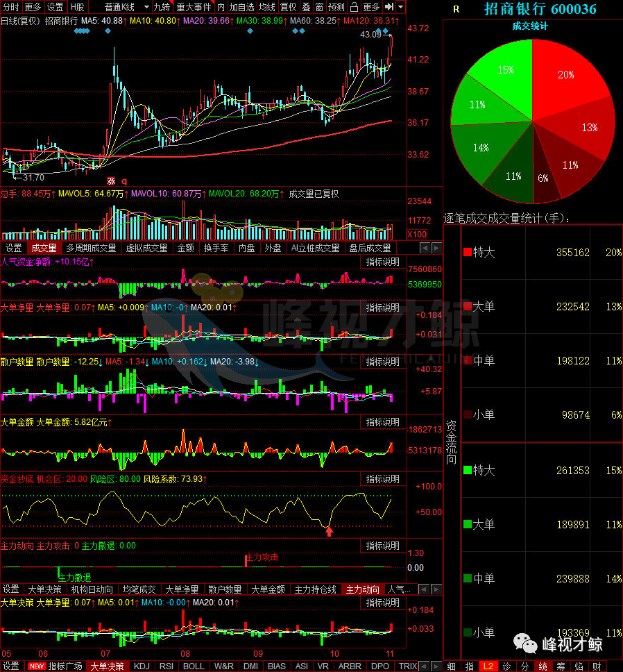This screenshot has height=672, width=623.
Task: Click the 窗 window layout button
Action: [x=319, y=7]
